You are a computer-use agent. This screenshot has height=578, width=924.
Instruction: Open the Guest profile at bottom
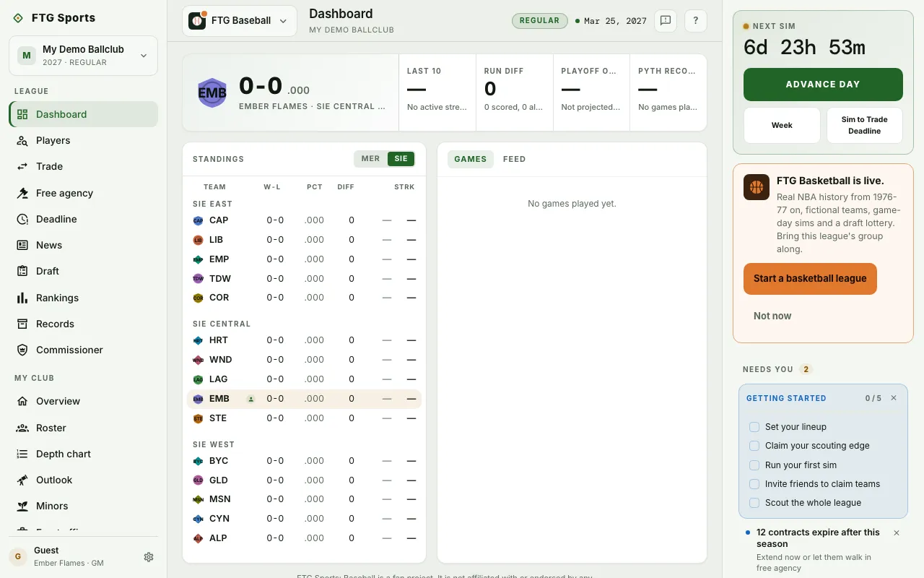pos(72,556)
